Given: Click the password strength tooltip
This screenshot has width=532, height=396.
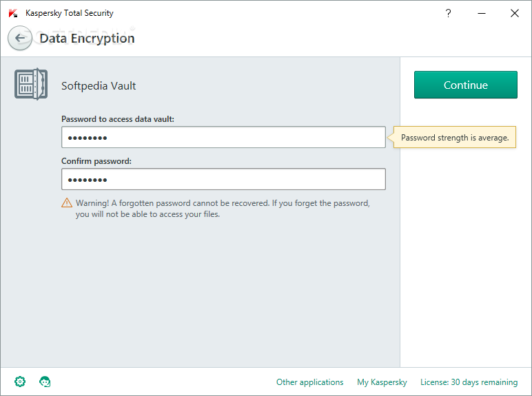Looking at the screenshot, I should pyautogui.click(x=455, y=138).
